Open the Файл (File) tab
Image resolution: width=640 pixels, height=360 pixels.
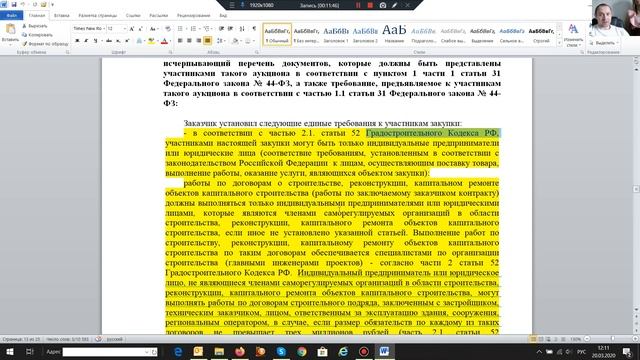coord(11,16)
